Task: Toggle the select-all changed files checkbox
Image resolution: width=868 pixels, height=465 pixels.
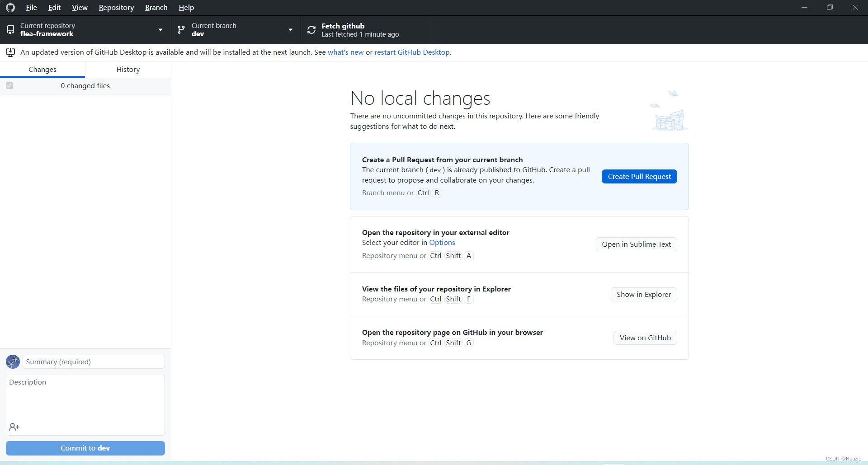Action: pyautogui.click(x=9, y=86)
